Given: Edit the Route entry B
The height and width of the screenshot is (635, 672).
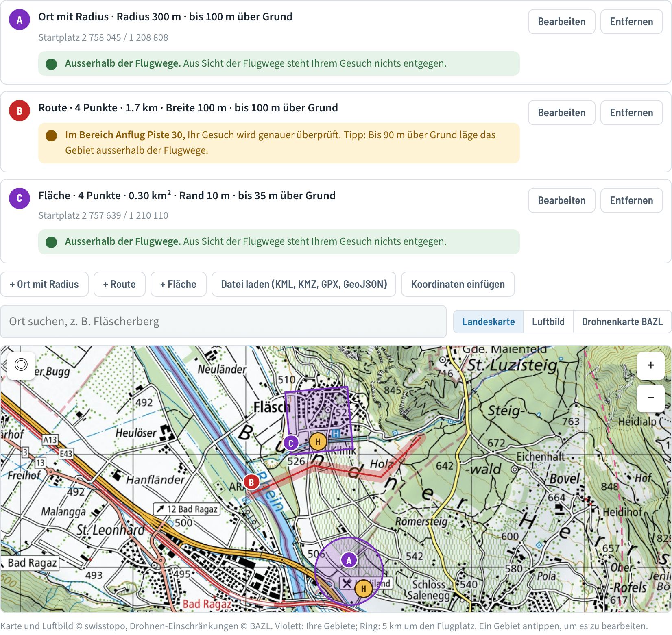Looking at the screenshot, I should tap(562, 113).
